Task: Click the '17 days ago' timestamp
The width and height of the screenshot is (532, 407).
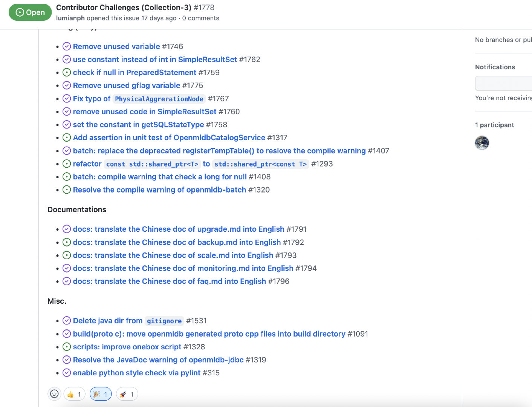Action: click(159, 18)
